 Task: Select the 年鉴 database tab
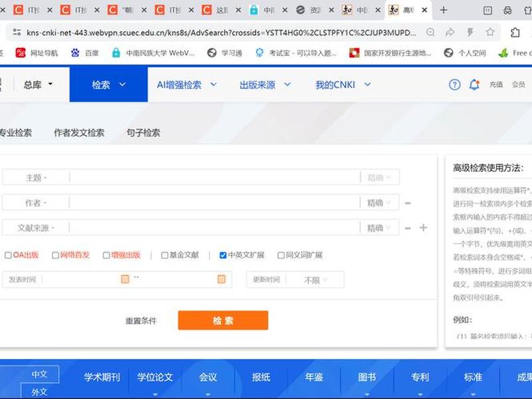tap(314, 377)
